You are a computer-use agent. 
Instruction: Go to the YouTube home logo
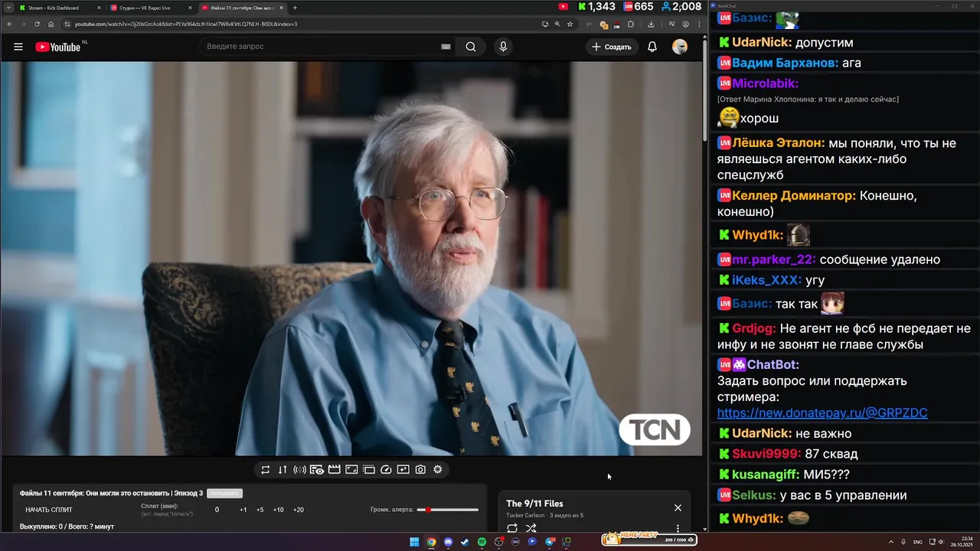click(x=59, y=47)
